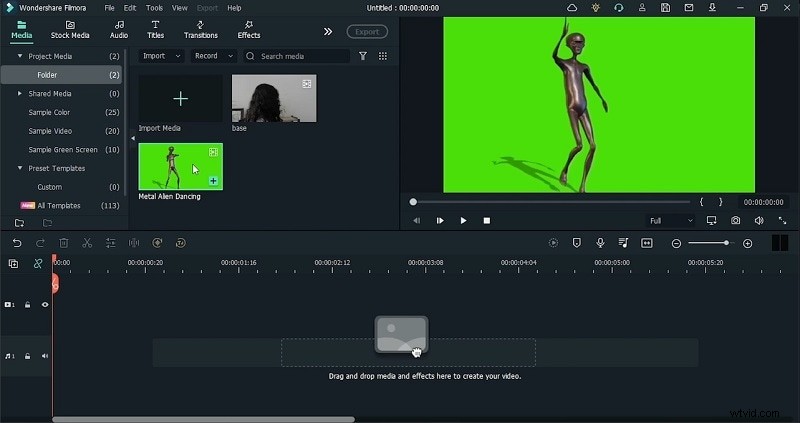Hide video track 1 with eye icon
The image size is (800, 423).
45,305
